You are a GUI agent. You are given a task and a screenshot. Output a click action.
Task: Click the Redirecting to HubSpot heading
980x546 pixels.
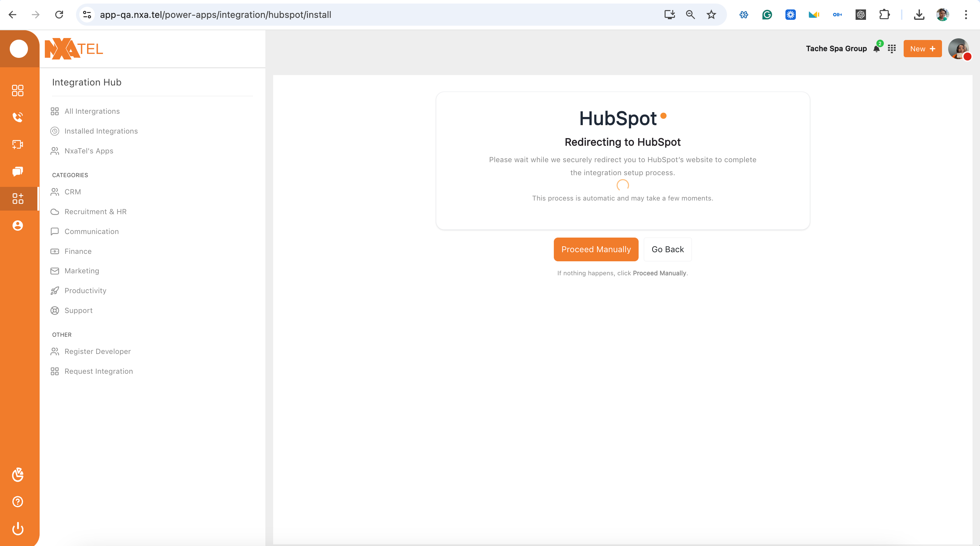[622, 142]
